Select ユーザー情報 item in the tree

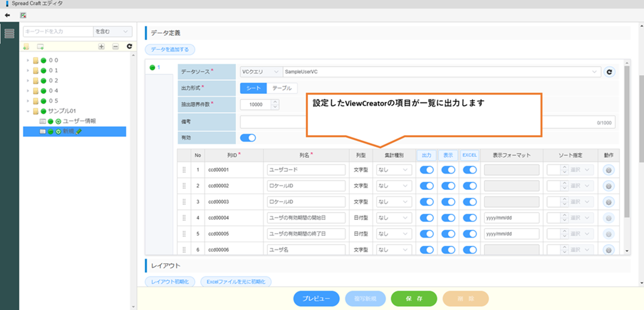point(79,121)
